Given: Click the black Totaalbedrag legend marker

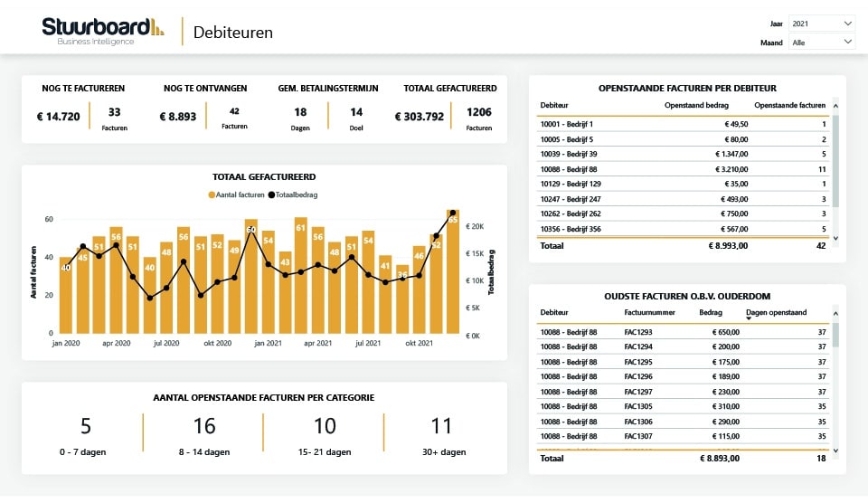Looking at the screenshot, I should tap(272, 195).
